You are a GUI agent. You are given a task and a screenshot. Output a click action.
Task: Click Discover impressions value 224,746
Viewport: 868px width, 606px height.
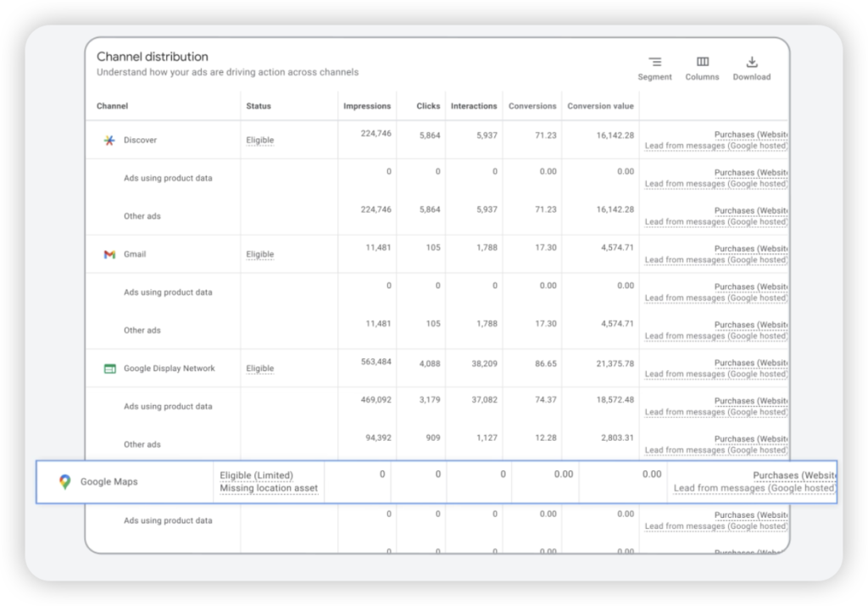[x=376, y=133]
